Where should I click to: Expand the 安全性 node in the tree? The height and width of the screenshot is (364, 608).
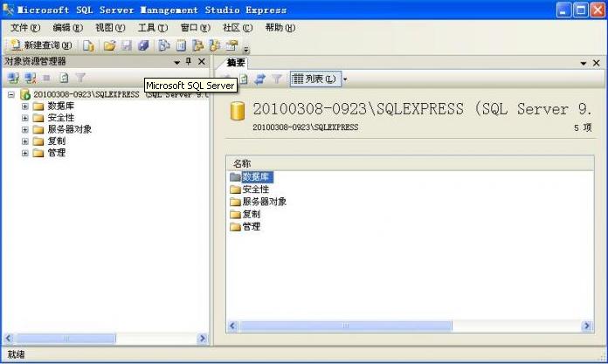tap(25, 118)
